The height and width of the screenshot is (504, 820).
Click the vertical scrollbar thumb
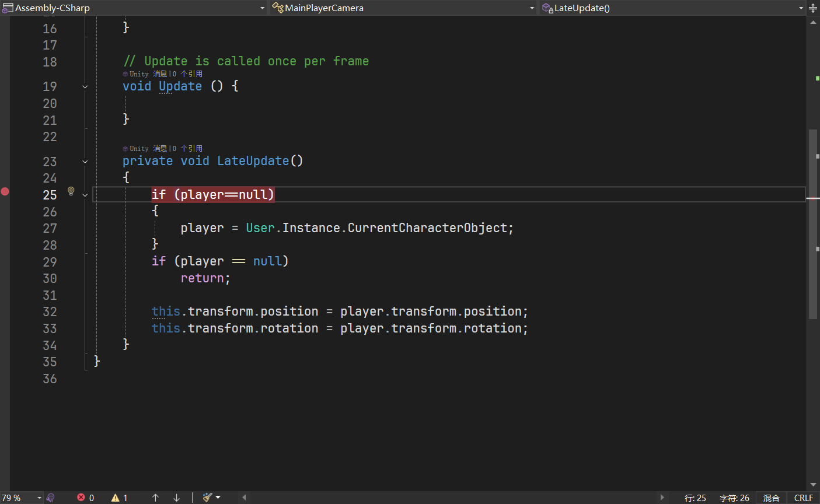click(x=813, y=224)
